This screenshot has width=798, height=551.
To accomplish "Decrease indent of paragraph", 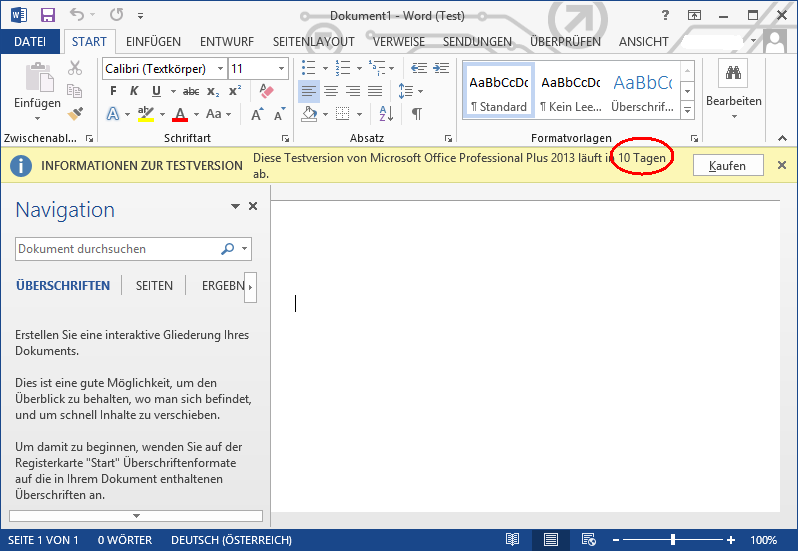I will click(x=419, y=68).
